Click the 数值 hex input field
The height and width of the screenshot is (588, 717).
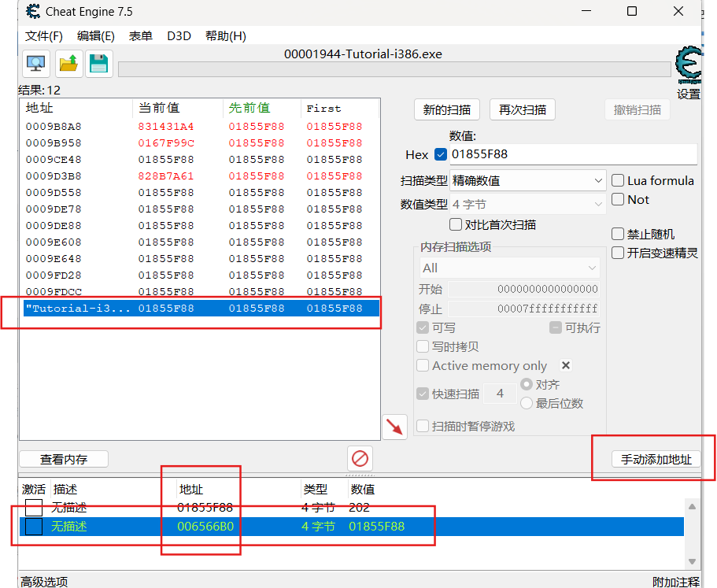tap(572, 154)
